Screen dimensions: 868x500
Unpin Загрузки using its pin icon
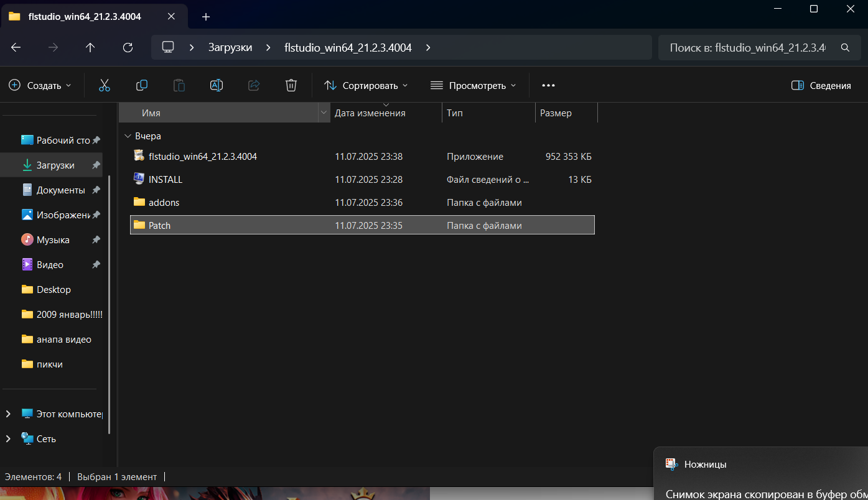(96, 165)
